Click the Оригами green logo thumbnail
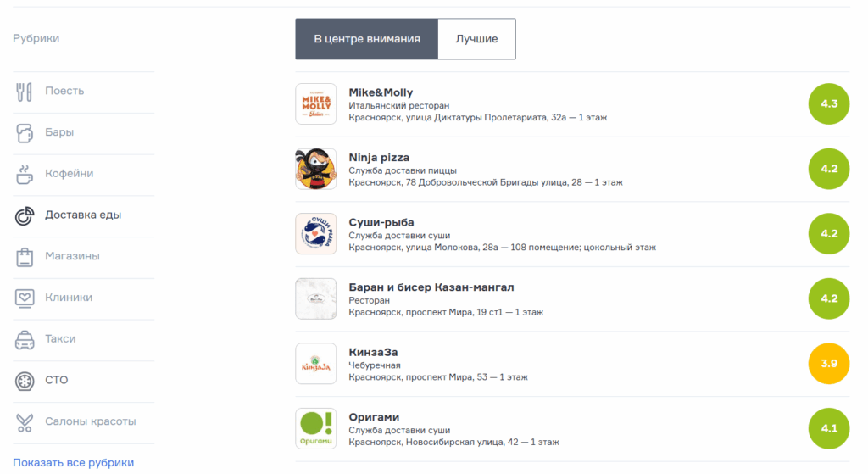 pyautogui.click(x=316, y=428)
